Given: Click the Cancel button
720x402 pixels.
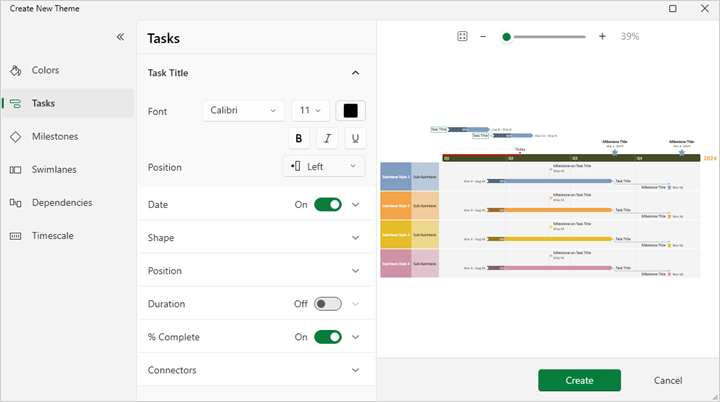Looking at the screenshot, I should [668, 380].
